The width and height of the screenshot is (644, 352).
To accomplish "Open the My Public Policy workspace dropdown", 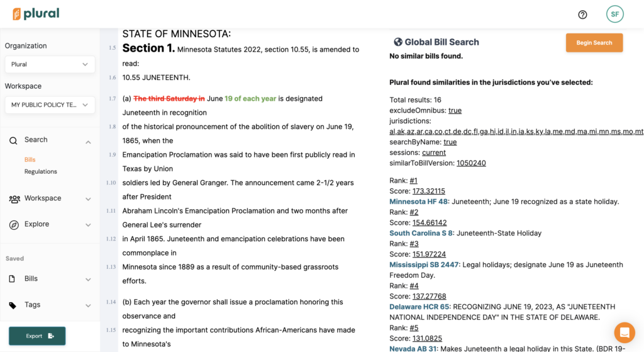I will coord(50,105).
